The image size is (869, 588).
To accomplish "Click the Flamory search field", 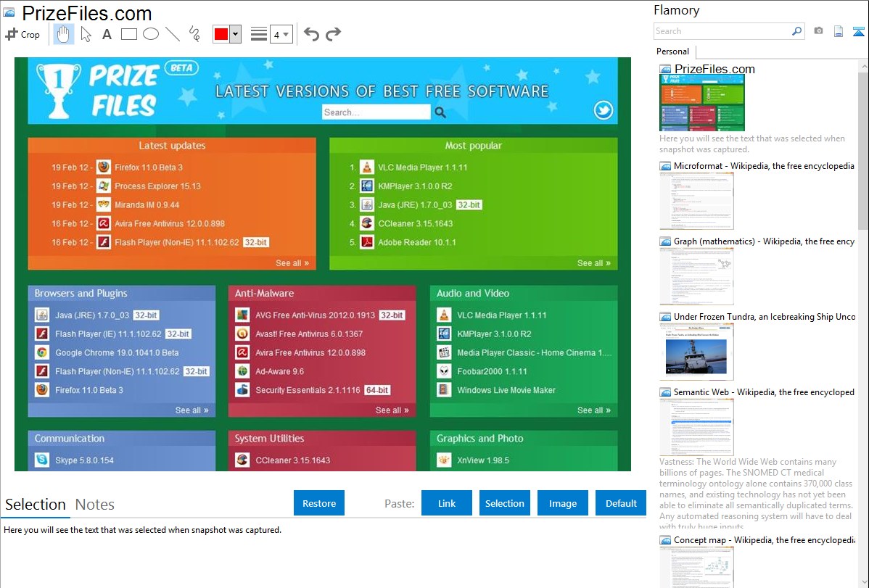I will pyautogui.click(x=722, y=31).
